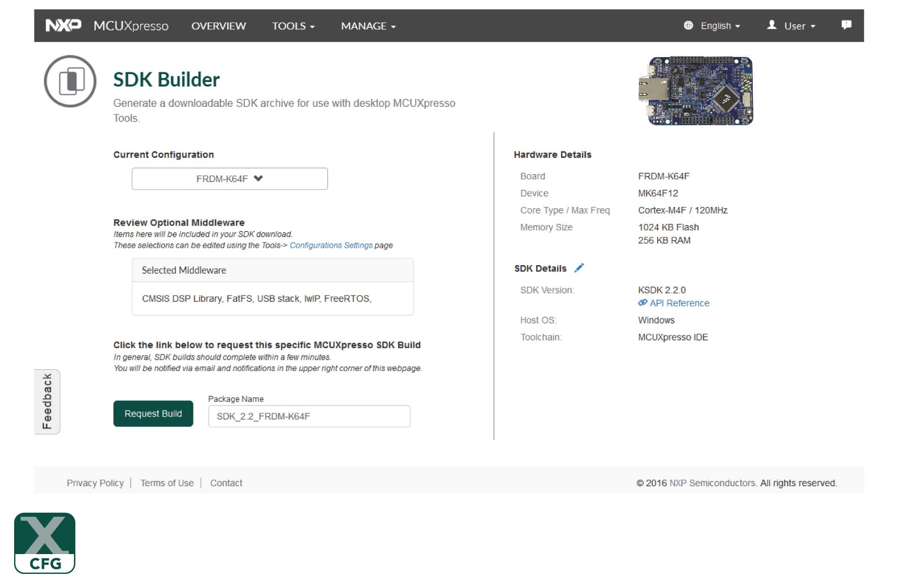The height and width of the screenshot is (588, 897).
Task: Click the user profile silhouette icon
Action: click(771, 25)
